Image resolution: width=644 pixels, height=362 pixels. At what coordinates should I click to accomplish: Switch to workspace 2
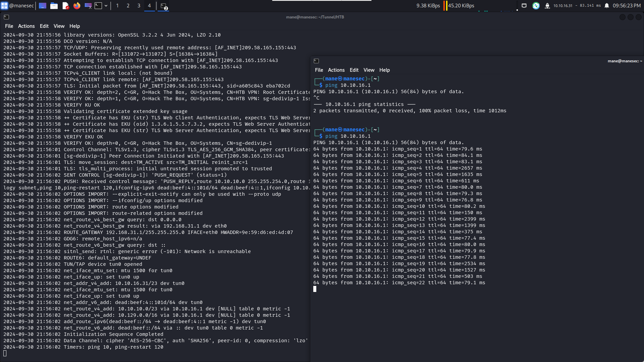[128, 6]
